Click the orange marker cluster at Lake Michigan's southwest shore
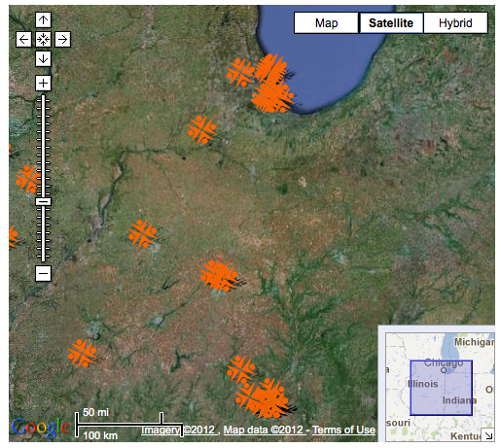Screen dimensions: 501x448 tap(272, 85)
